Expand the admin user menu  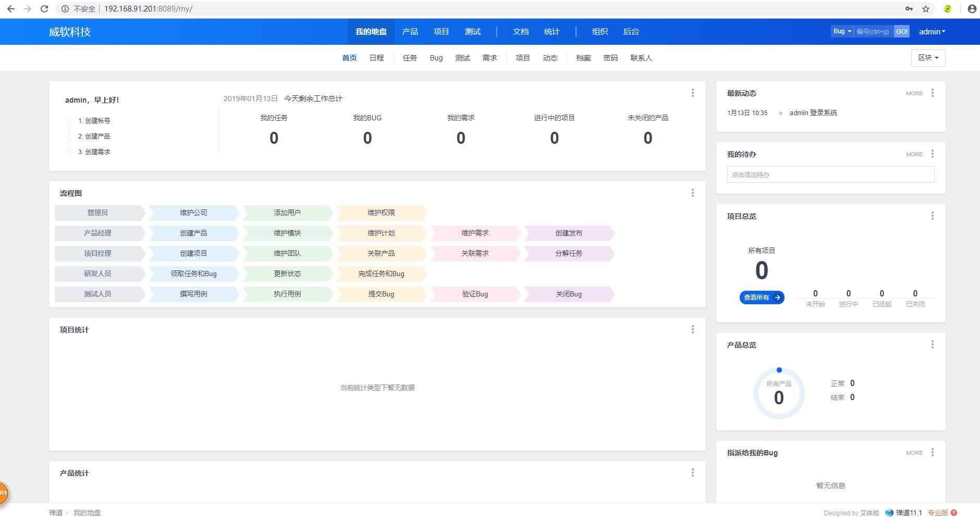tap(932, 32)
